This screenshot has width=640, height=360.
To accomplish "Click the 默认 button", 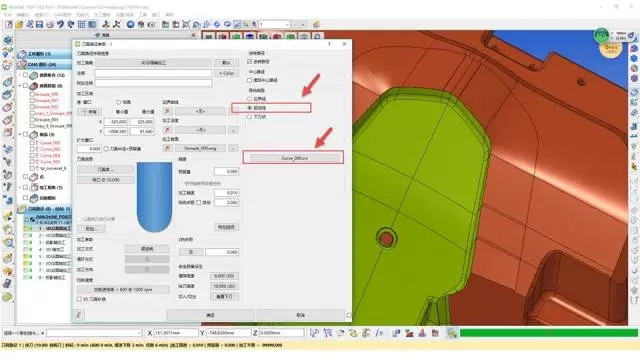I will [226, 63].
